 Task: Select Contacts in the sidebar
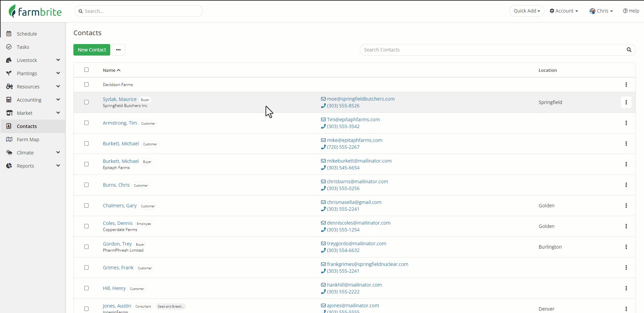[x=27, y=126]
